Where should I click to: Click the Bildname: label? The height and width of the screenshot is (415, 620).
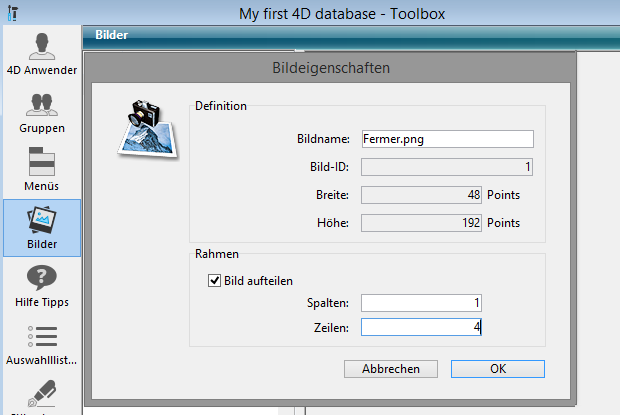tap(323, 139)
